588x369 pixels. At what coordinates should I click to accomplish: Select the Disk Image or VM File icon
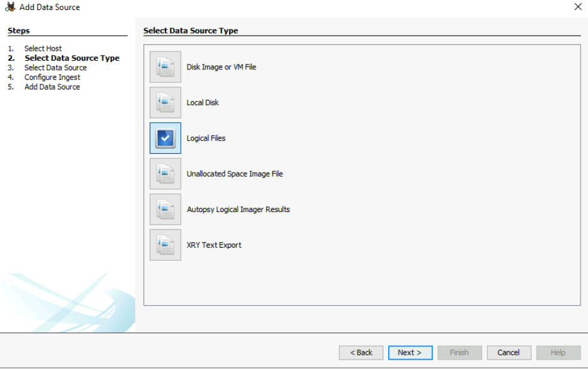coord(165,67)
